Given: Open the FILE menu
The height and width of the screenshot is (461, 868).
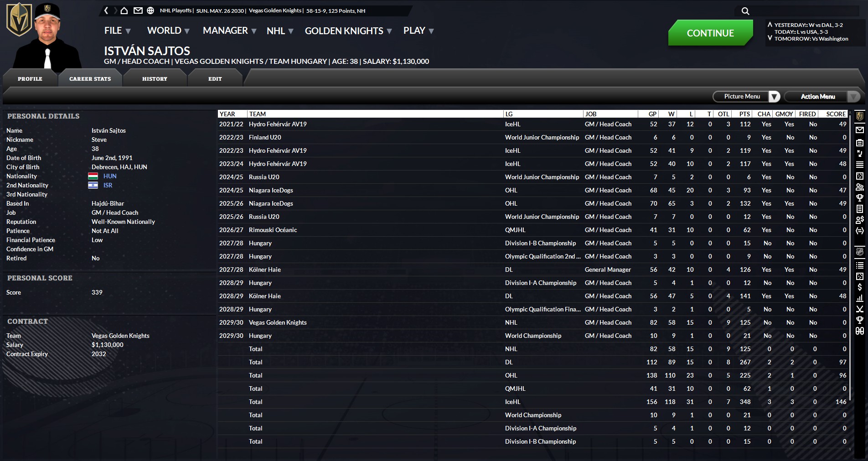Looking at the screenshot, I should click(x=118, y=31).
